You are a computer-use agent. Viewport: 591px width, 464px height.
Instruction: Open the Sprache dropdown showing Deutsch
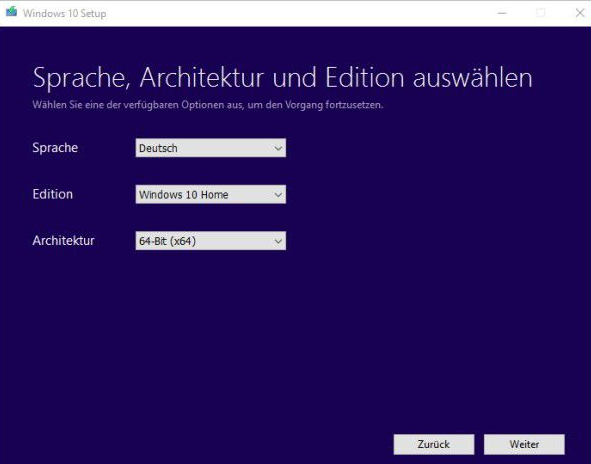coord(211,148)
